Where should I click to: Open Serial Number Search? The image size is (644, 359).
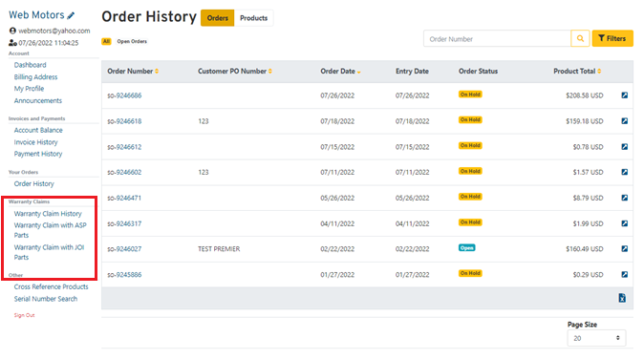point(46,299)
